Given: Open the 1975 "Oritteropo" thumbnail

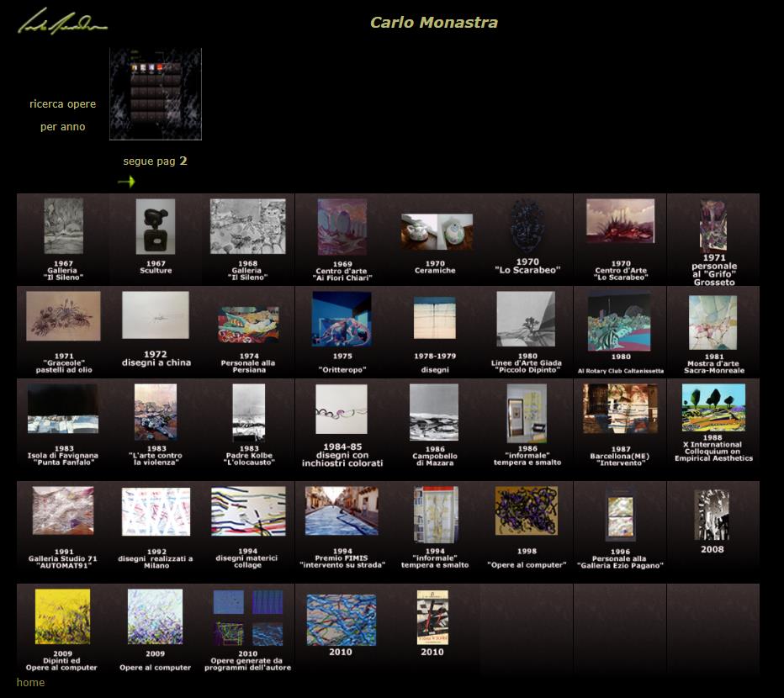Looking at the screenshot, I should (342, 319).
